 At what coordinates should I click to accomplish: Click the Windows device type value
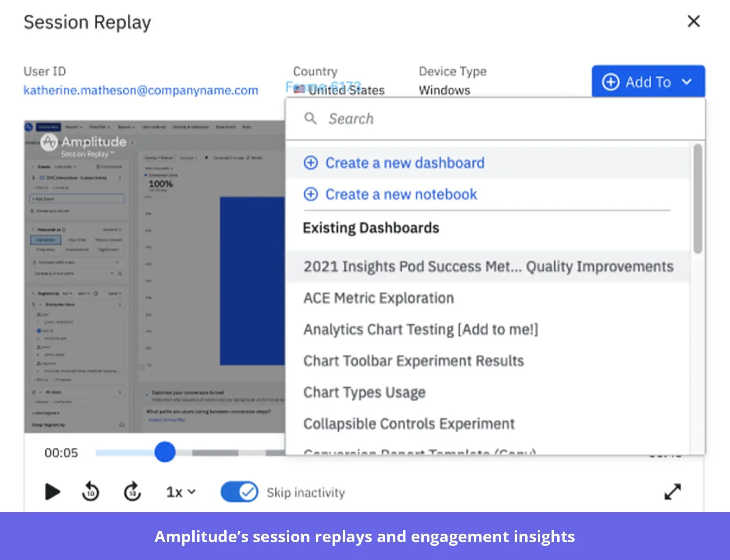[x=444, y=90]
